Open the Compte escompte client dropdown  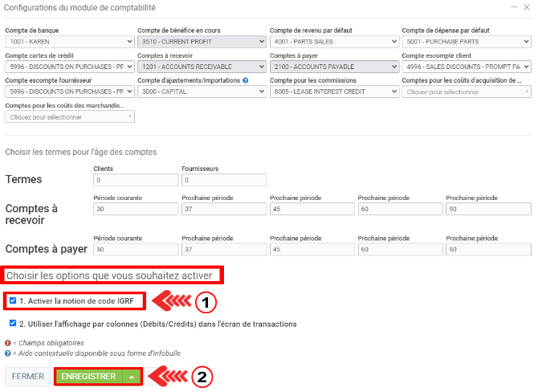point(464,67)
